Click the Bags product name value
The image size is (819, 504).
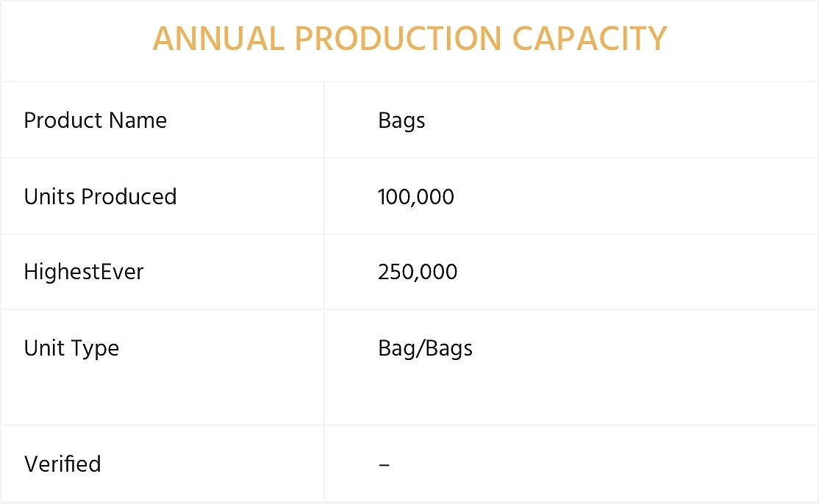401,121
